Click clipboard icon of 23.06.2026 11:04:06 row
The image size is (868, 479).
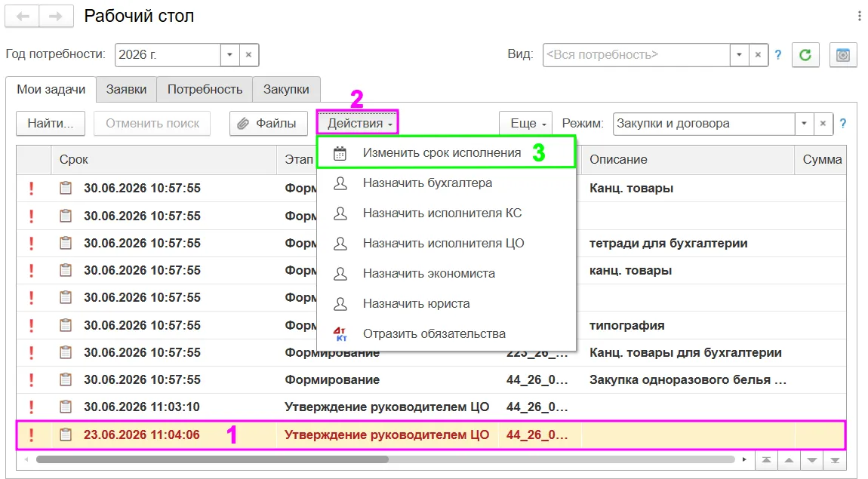tap(66, 434)
